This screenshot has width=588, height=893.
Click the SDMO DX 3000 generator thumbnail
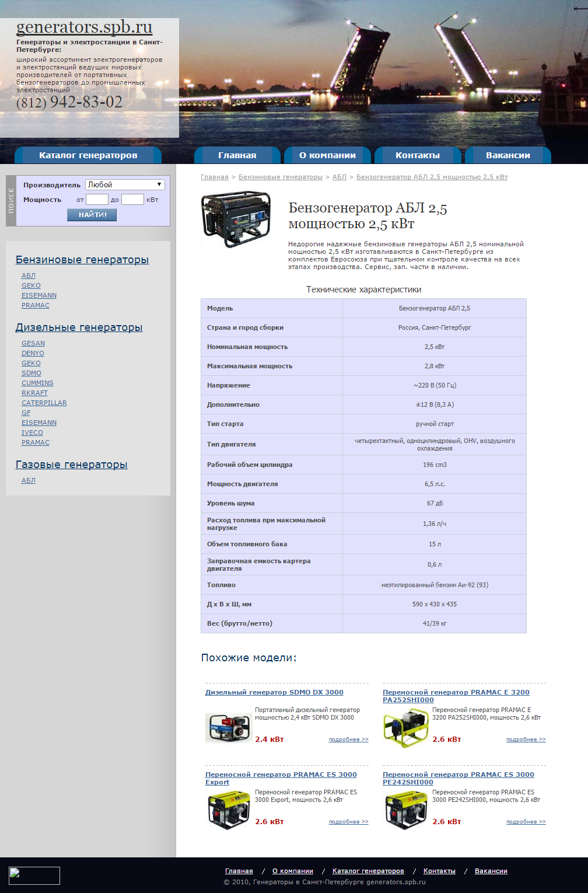[228, 727]
